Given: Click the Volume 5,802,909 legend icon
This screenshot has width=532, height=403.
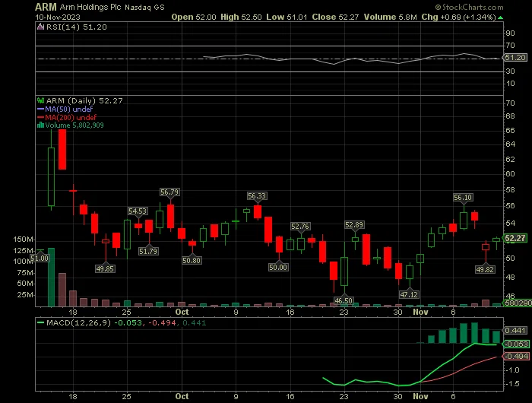Looking at the screenshot, I should 41,125.
